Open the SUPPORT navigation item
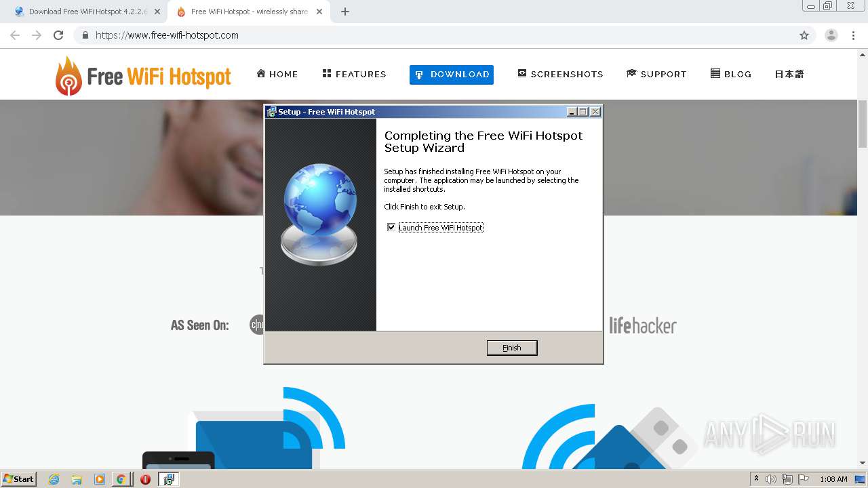This screenshot has width=868, height=488. [656, 74]
